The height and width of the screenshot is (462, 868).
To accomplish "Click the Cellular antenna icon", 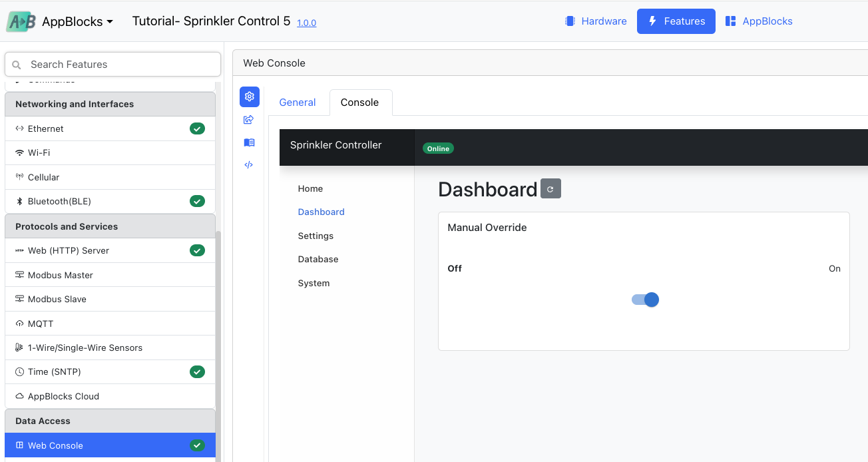I will 19,177.
